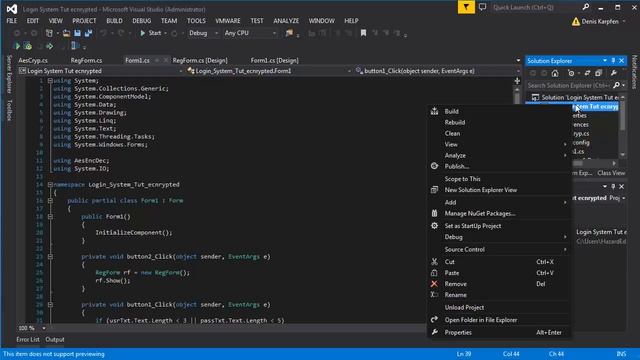Open the Debug configuration dropdown
The height and width of the screenshot is (360, 640).
click(204, 33)
